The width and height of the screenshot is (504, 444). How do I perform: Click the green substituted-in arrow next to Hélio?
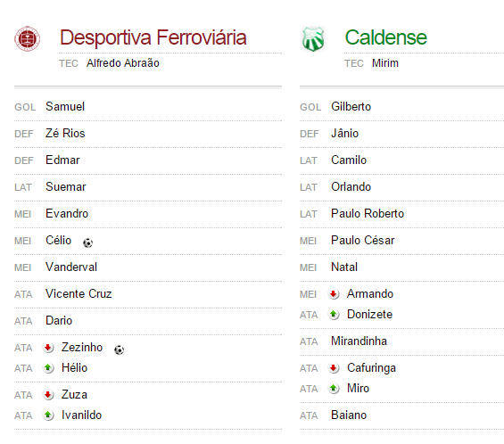(48, 368)
